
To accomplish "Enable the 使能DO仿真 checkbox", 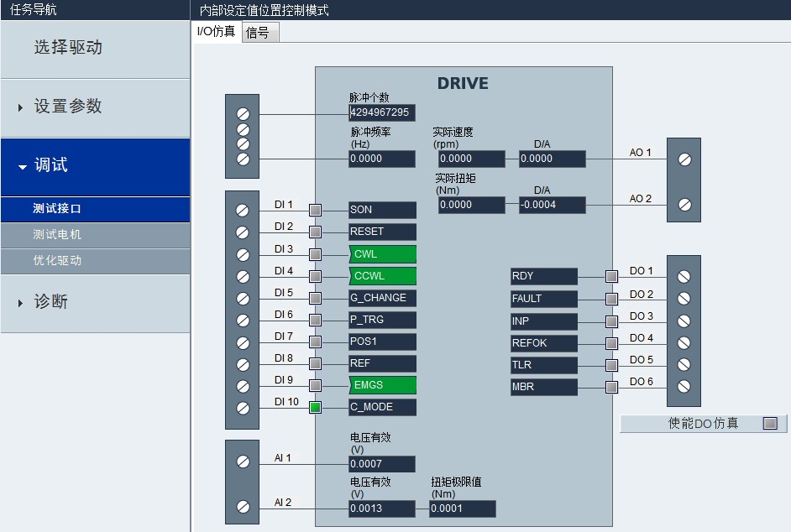I will [x=770, y=423].
